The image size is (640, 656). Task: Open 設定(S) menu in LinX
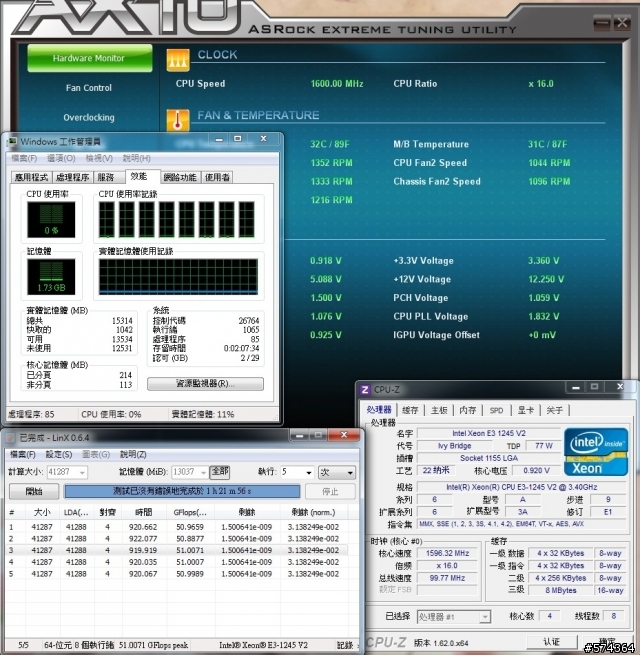coord(59,455)
